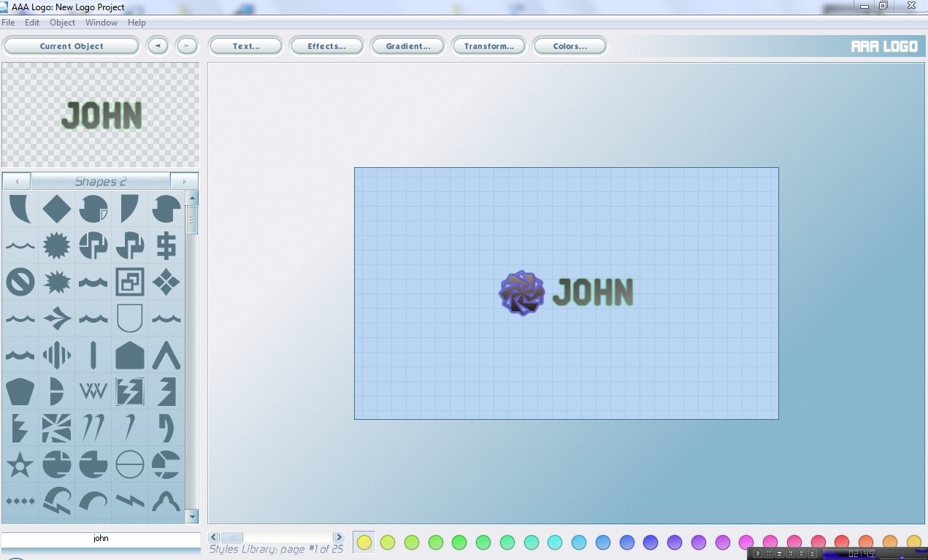Pick the overlapping squares shape
Screen dimensions: 928x560
(x=130, y=282)
